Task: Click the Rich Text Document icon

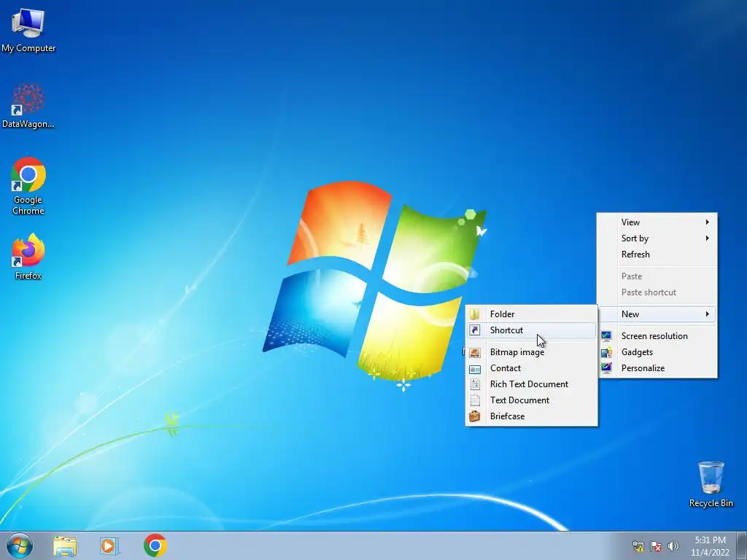Action: [x=474, y=384]
